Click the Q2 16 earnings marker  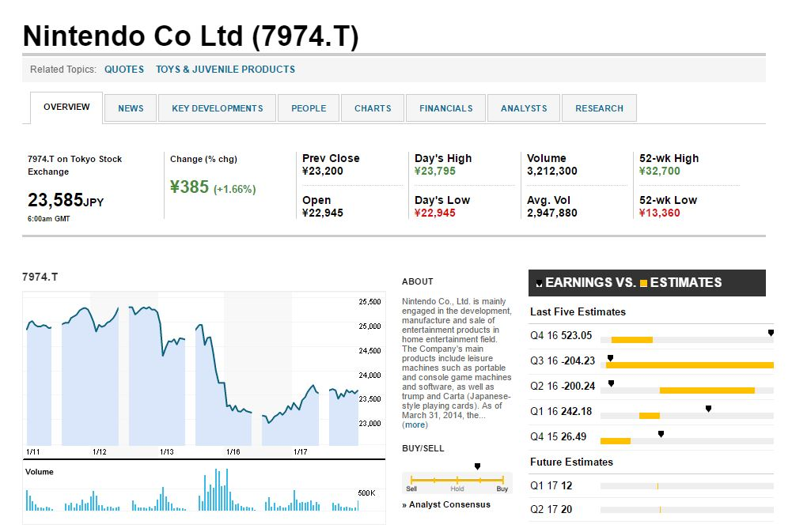pos(611,383)
